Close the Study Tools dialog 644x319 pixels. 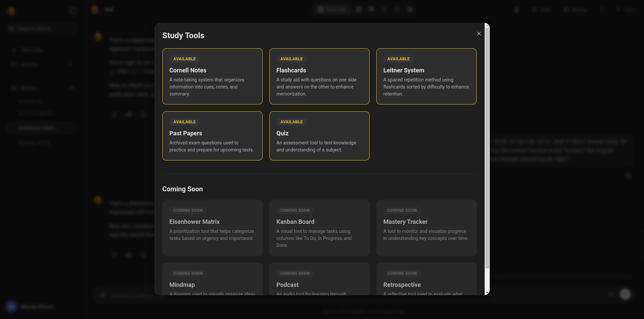pos(479,34)
